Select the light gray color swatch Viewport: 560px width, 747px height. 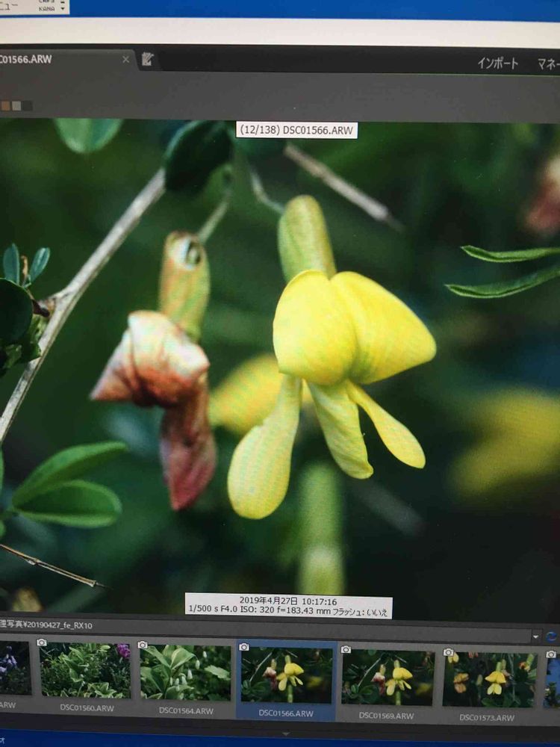[16, 105]
